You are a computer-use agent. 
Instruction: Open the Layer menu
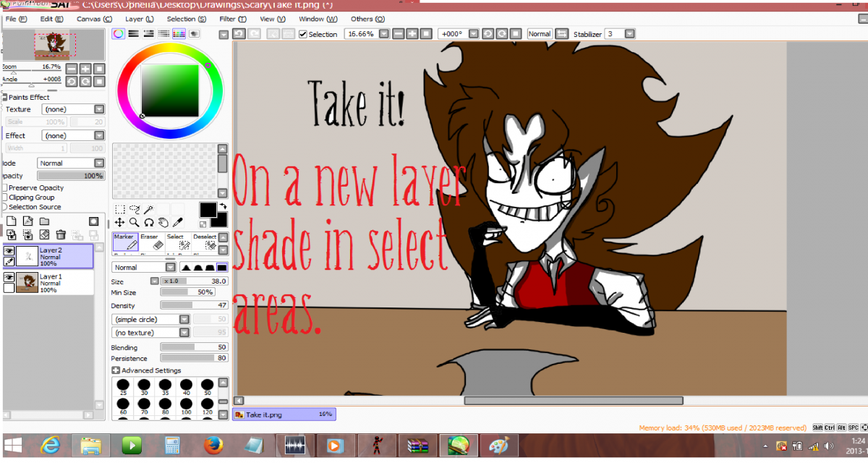[x=139, y=19]
